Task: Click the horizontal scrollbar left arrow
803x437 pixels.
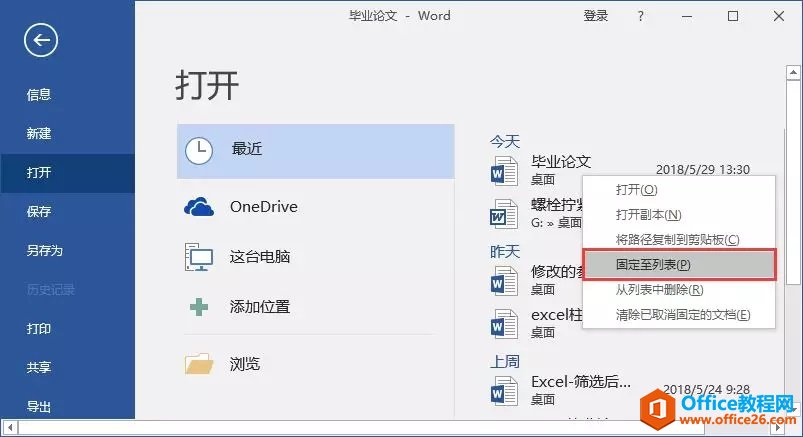Action: click(x=10, y=427)
